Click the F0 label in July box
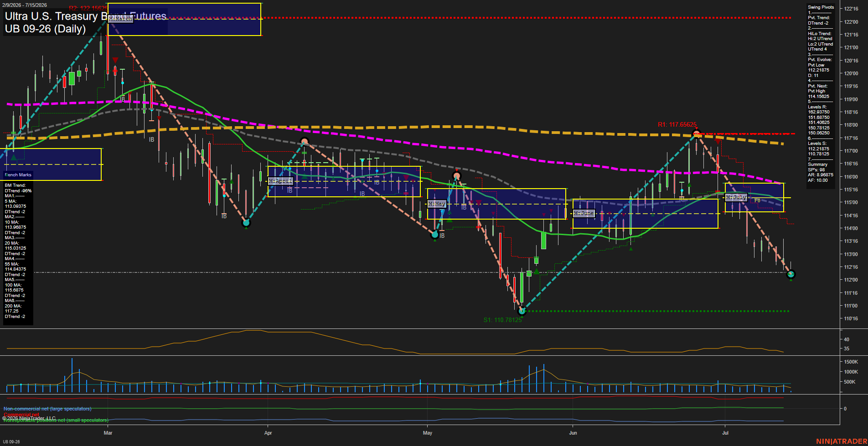Image resolution: width=868 pixels, height=446 pixels. pyautogui.click(x=757, y=200)
